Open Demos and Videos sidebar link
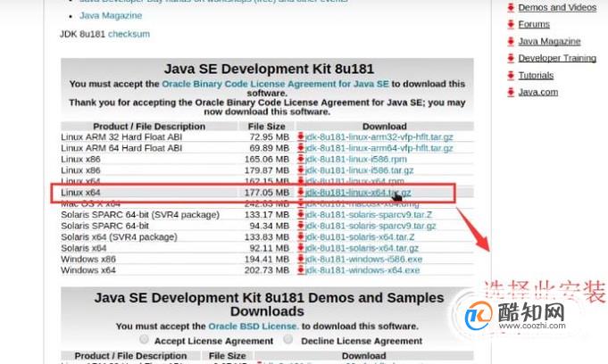Screen dimensions: 608x364 coord(557,7)
